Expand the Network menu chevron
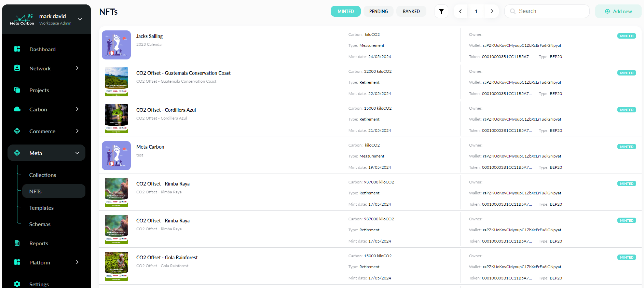 (77, 68)
